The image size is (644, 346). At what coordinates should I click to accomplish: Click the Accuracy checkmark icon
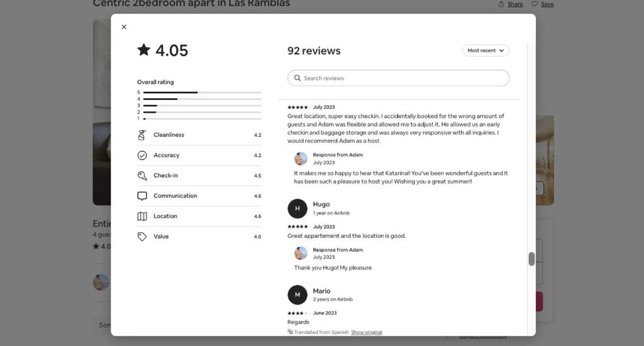point(142,155)
